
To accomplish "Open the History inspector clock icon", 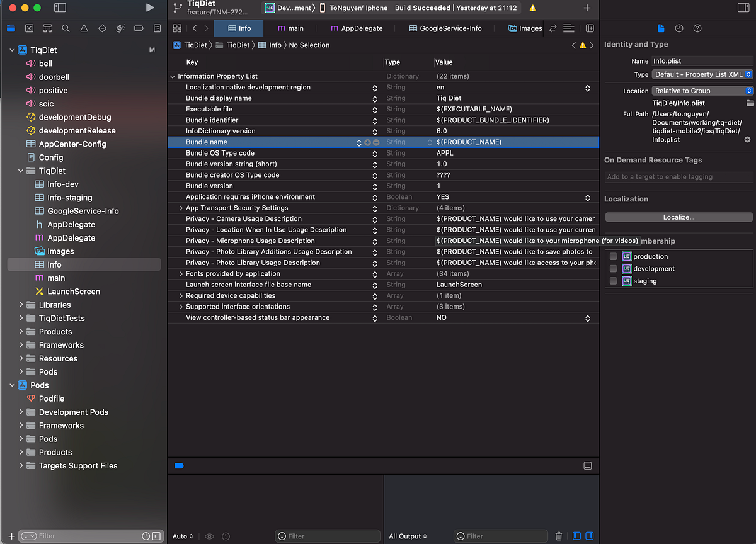I will [x=679, y=28].
